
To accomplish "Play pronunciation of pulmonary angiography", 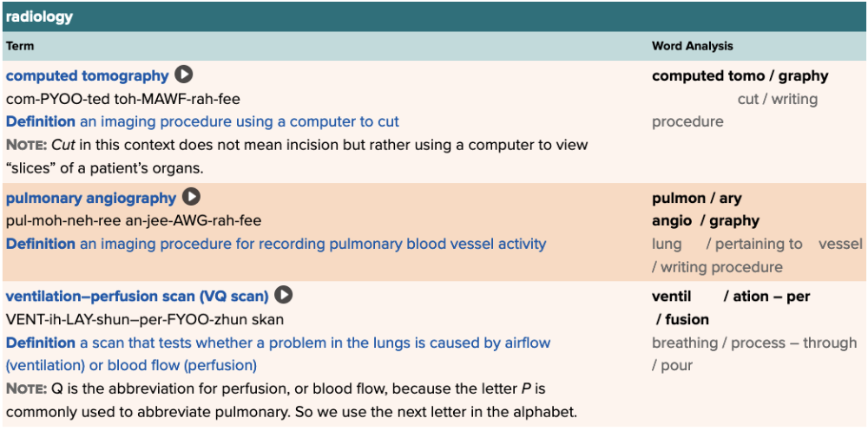I will click(x=191, y=198).
